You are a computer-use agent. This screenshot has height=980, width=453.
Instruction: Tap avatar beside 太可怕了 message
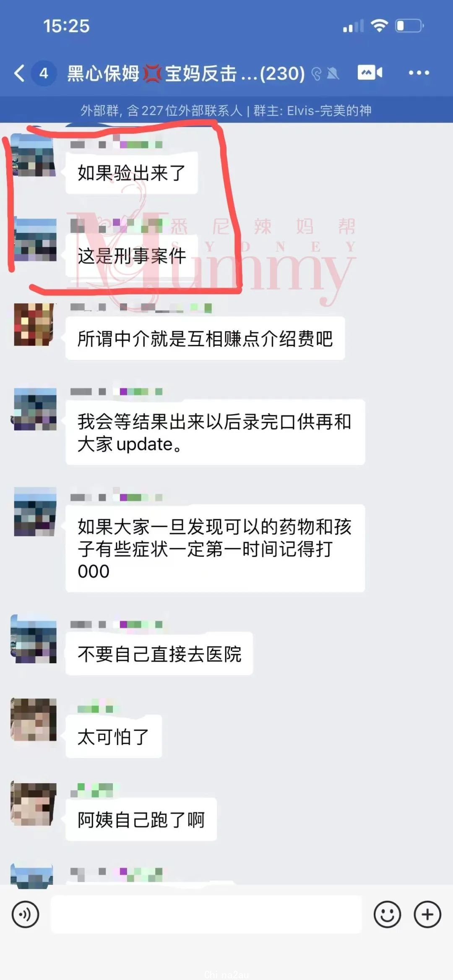[x=34, y=719]
